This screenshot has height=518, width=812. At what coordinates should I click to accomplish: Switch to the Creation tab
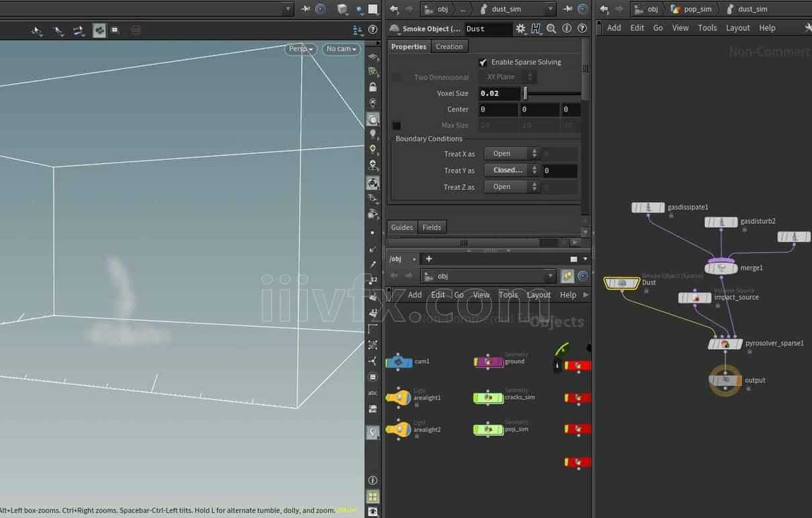449,46
